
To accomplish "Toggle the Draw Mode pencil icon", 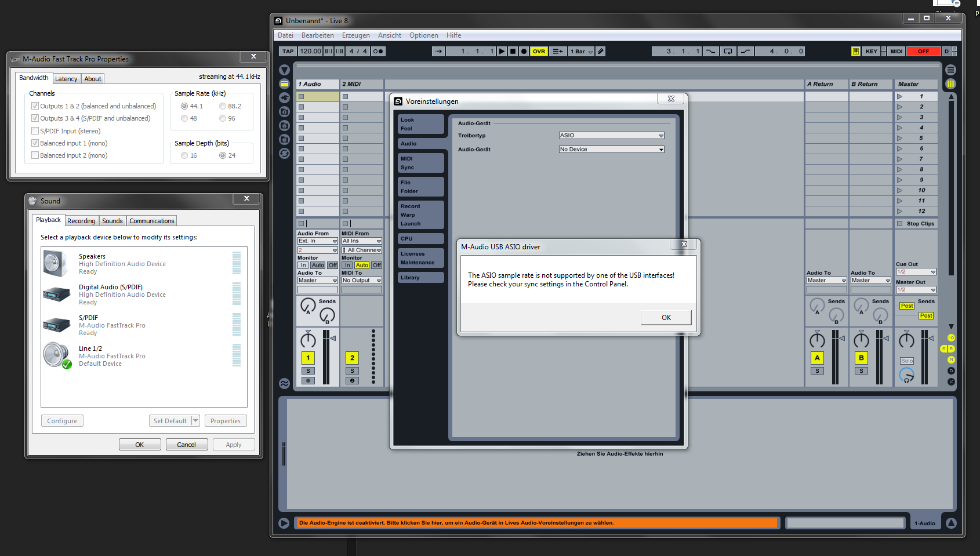I will click(601, 52).
